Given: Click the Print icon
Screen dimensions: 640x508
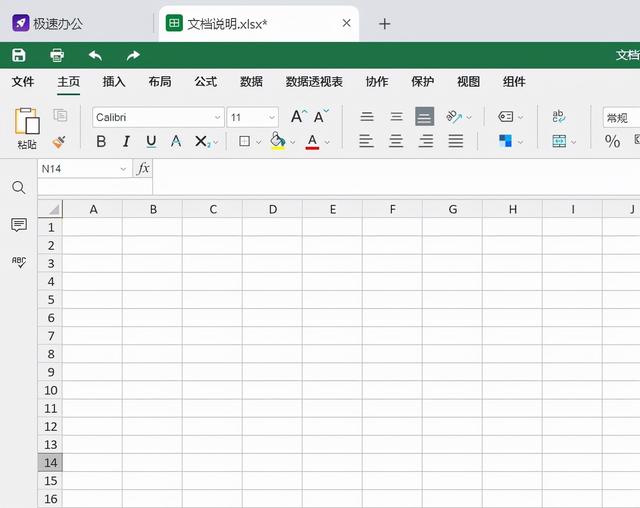Looking at the screenshot, I should [x=57, y=55].
